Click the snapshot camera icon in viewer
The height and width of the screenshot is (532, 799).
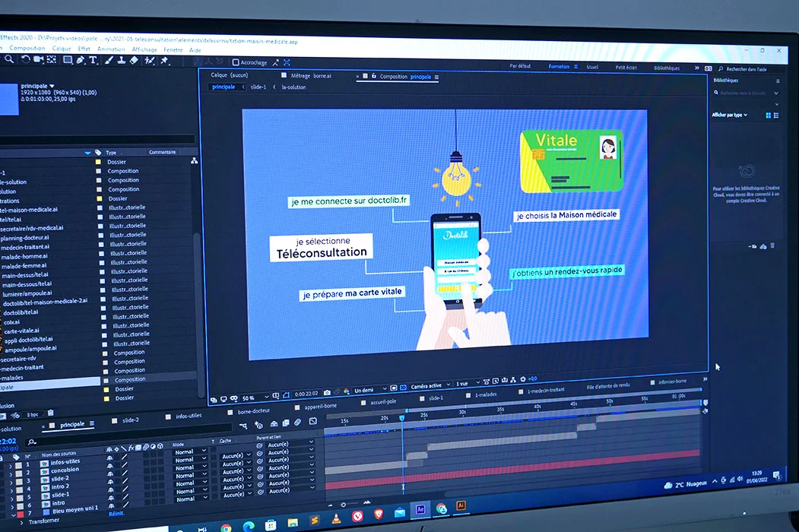(x=327, y=392)
